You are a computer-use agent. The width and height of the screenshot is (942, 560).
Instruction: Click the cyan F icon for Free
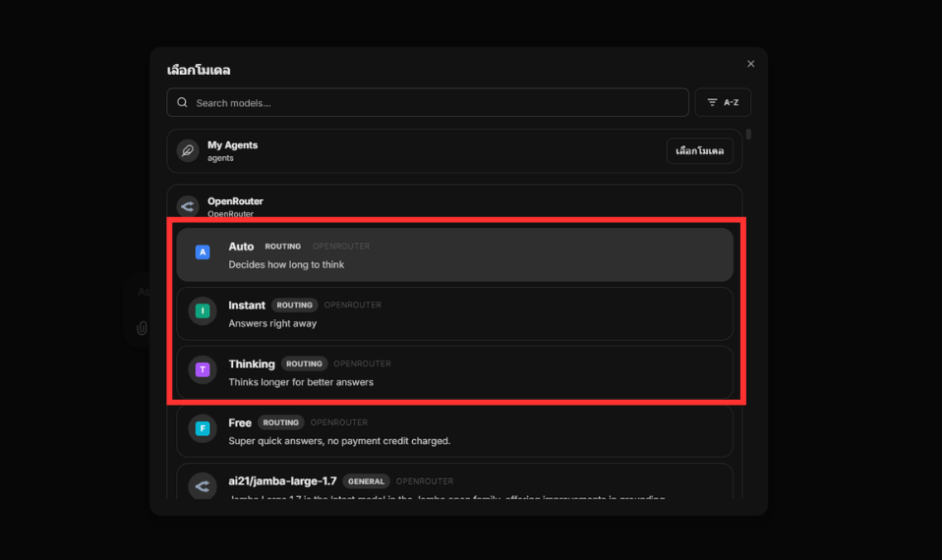(203, 428)
